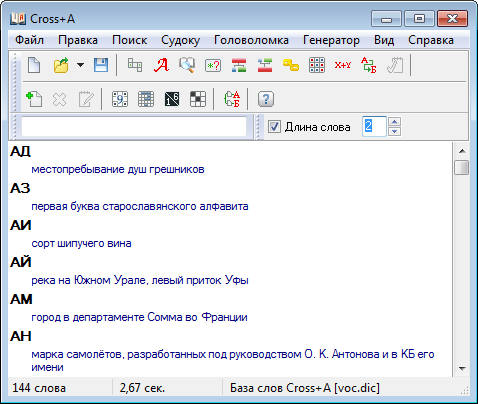The height and width of the screenshot is (404, 478).
Task: Click the black grid icon with numbers 1 and 6
Action: (172, 99)
